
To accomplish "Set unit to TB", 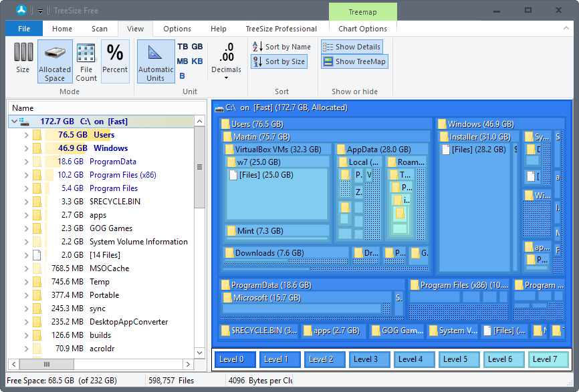I will pos(182,47).
